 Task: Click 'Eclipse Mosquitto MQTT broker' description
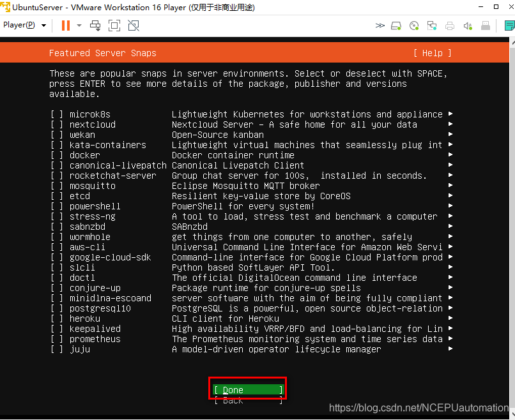click(245, 186)
